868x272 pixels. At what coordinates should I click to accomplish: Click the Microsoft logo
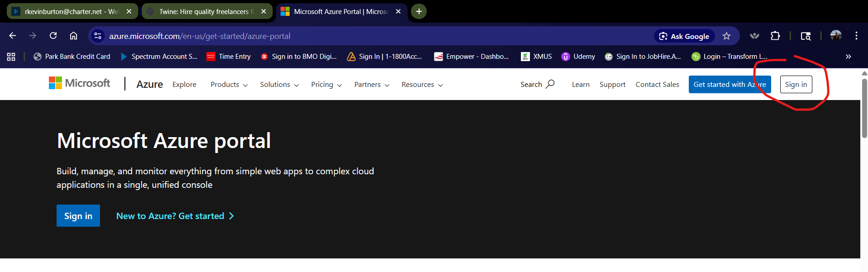pos(80,83)
